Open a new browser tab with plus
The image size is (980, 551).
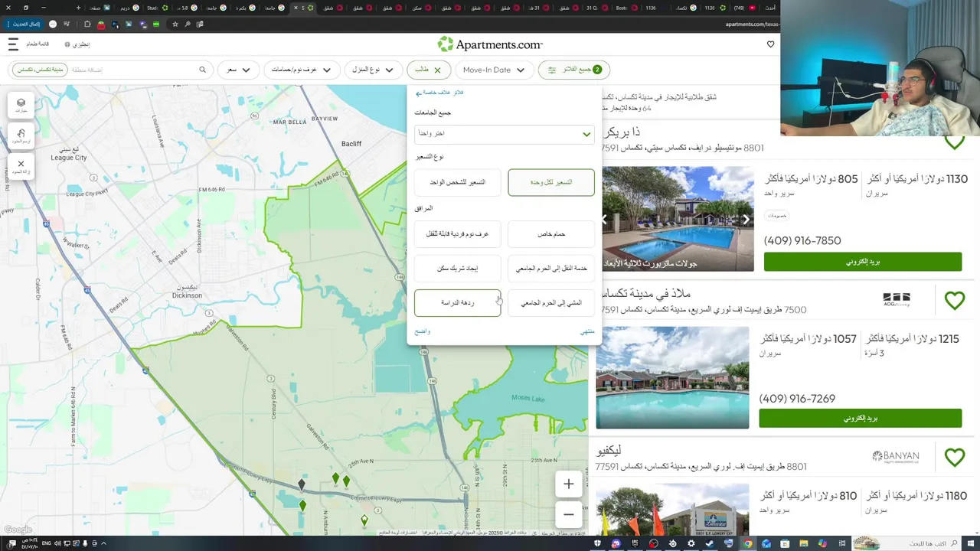[79, 8]
